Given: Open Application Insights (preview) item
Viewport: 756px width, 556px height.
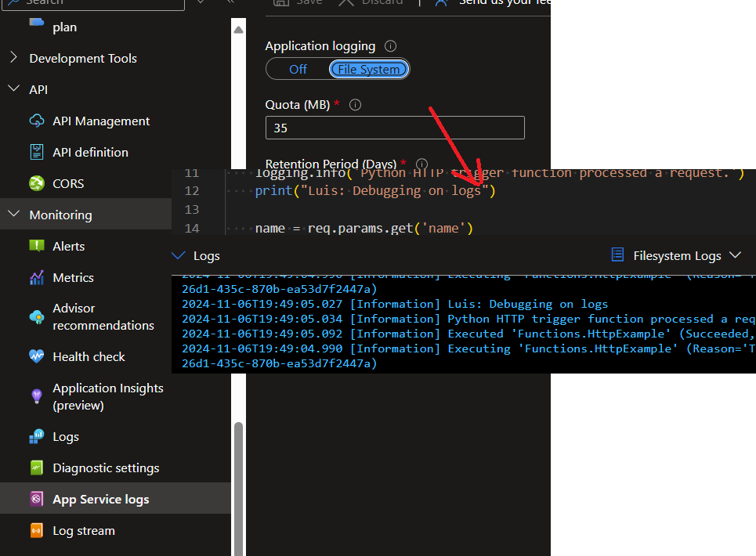Looking at the screenshot, I should [108, 396].
